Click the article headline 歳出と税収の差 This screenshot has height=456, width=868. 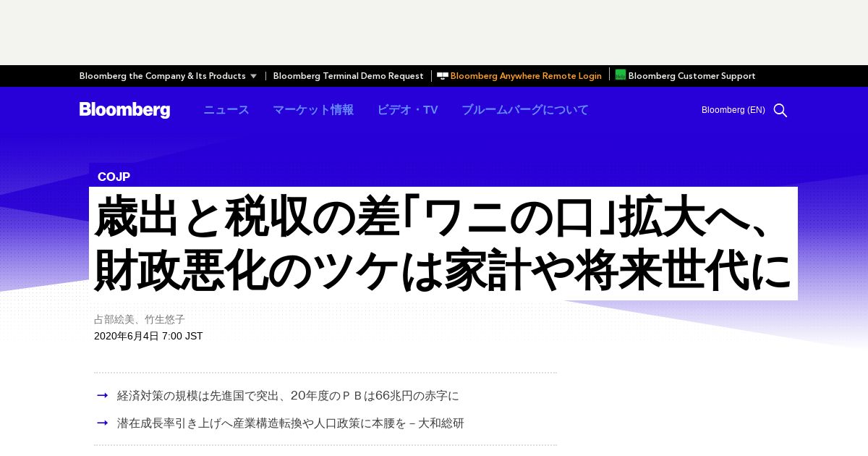pyautogui.click(x=443, y=243)
